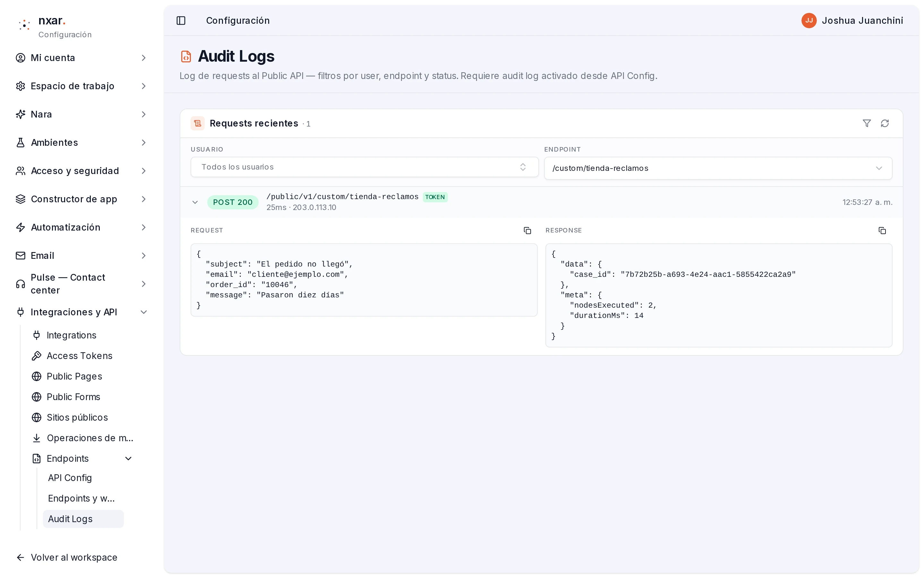Collapse the POST 200 request row

pos(195,202)
